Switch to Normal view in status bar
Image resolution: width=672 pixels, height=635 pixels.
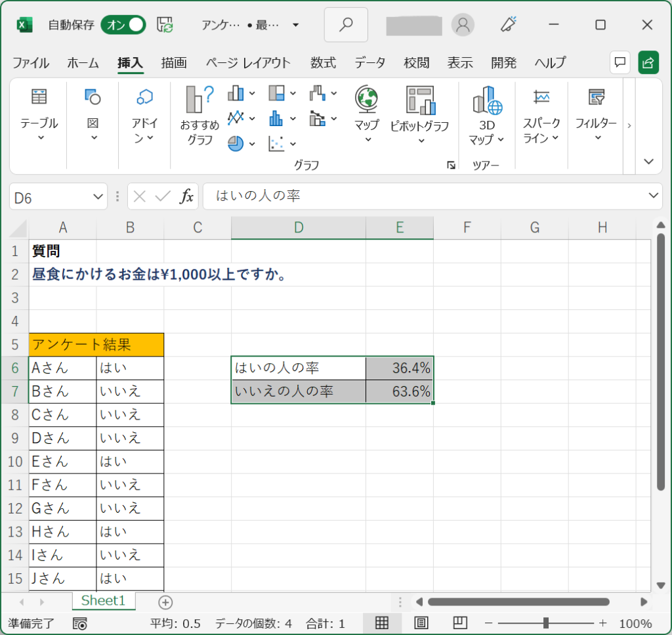[382, 623]
